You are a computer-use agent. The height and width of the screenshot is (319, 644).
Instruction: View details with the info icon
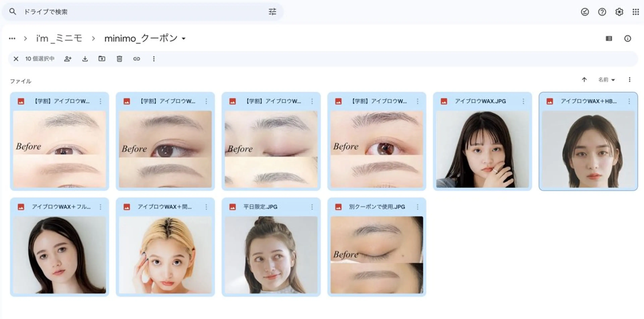628,38
